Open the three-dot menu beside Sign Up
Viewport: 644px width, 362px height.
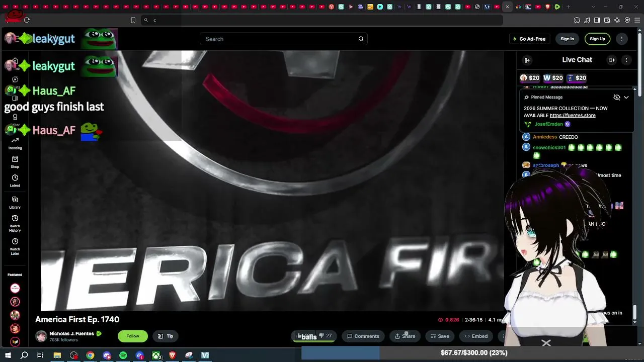(622, 39)
